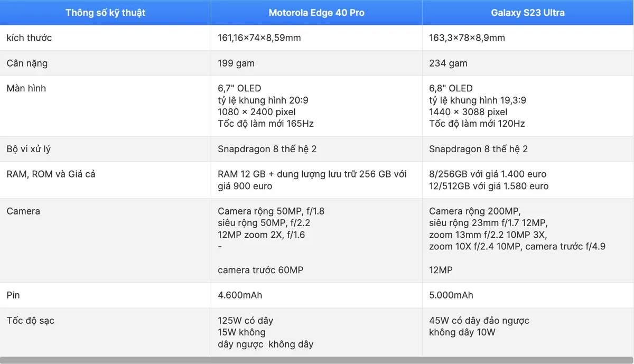Screen dimensions: 634x364
Task: Select the Thông số kỹ thuật header cell
Action: click(105, 13)
